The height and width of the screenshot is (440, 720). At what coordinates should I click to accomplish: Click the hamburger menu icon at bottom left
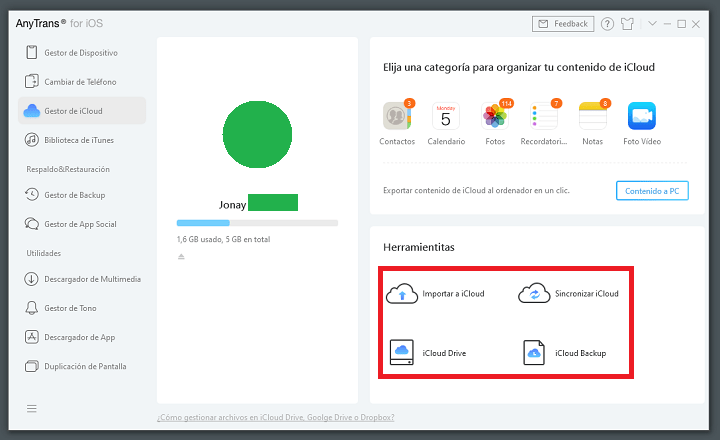pyautogui.click(x=31, y=408)
